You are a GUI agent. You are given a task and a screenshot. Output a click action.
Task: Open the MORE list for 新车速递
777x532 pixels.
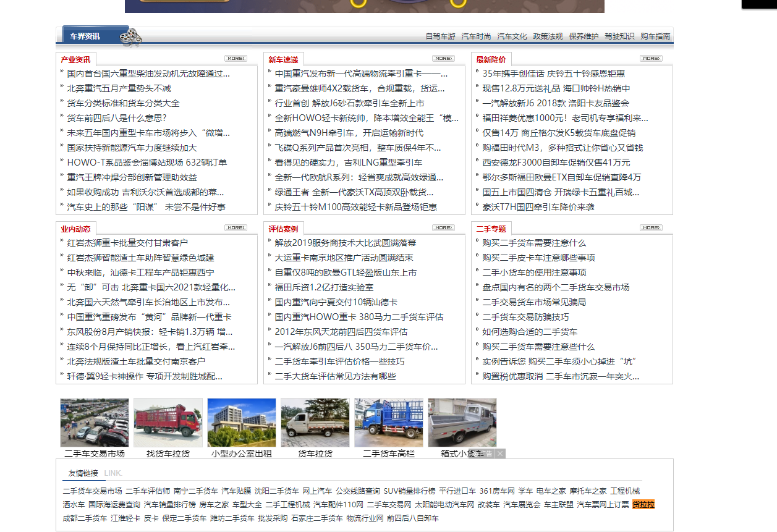442,58
